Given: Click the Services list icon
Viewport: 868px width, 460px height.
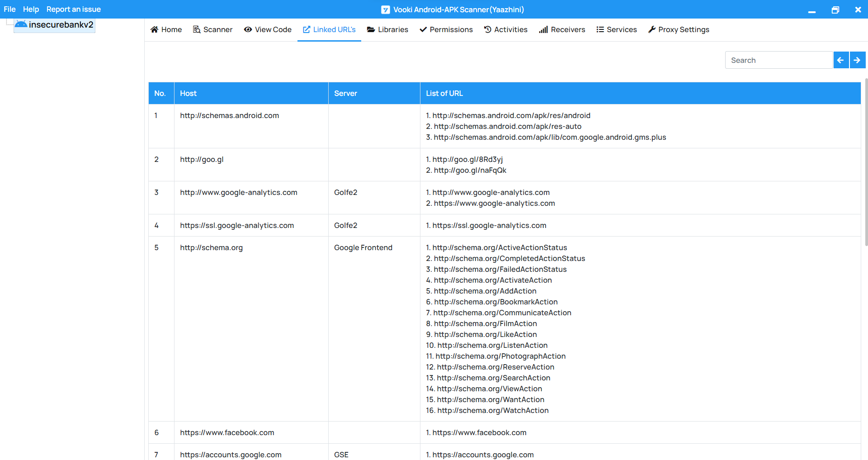Looking at the screenshot, I should pos(600,29).
